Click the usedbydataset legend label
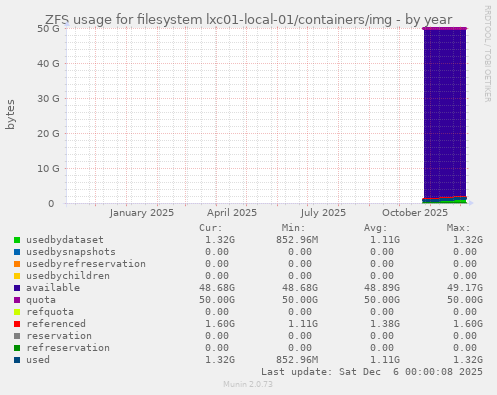The height and width of the screenshot is (395, 497). click(65, 240)
